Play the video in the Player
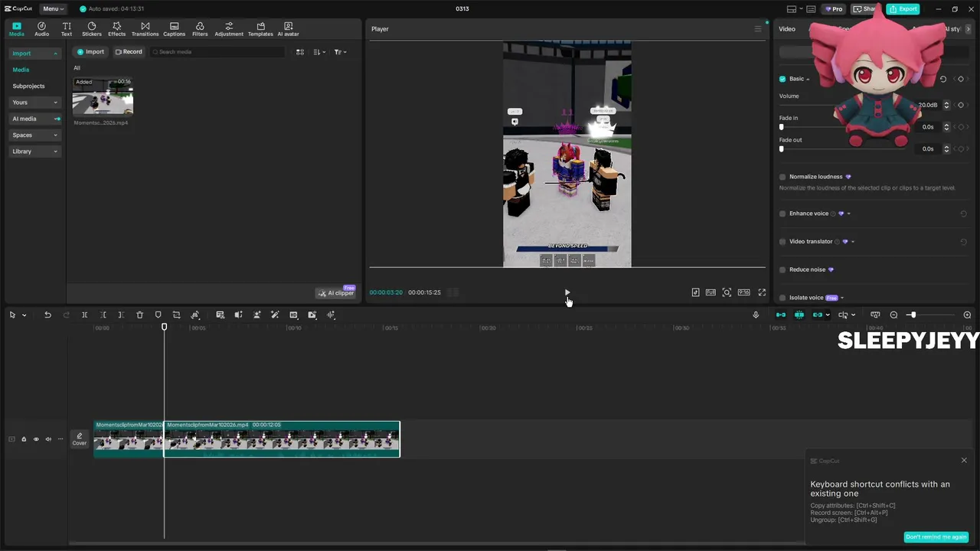Viewport: 980px width, 551px height. [567, 292]
